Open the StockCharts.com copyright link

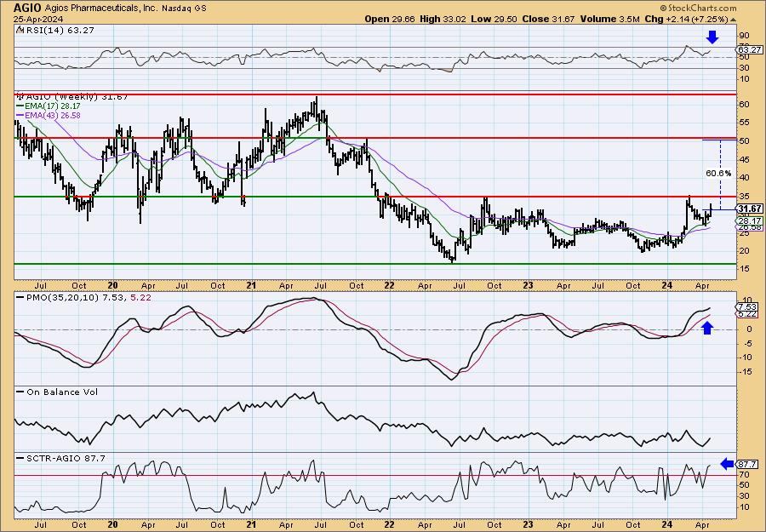point(698,8)
